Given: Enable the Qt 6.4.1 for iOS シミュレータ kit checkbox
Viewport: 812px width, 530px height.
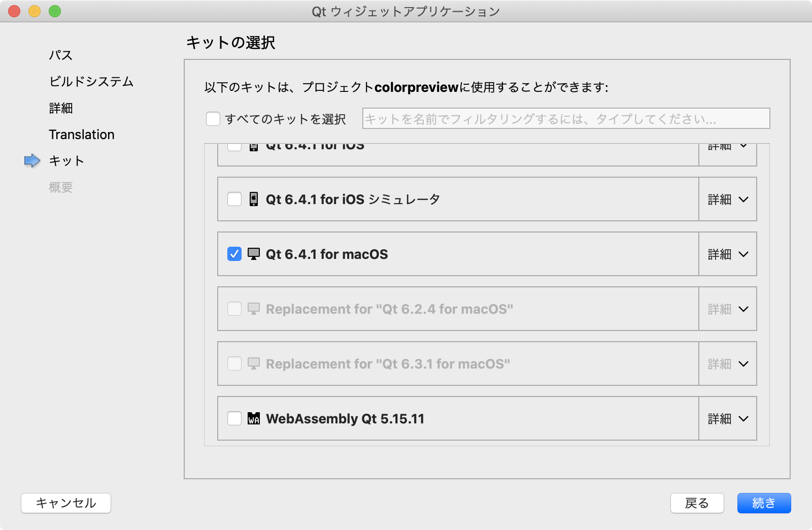Looking at the screenshot, I should 234,199.
